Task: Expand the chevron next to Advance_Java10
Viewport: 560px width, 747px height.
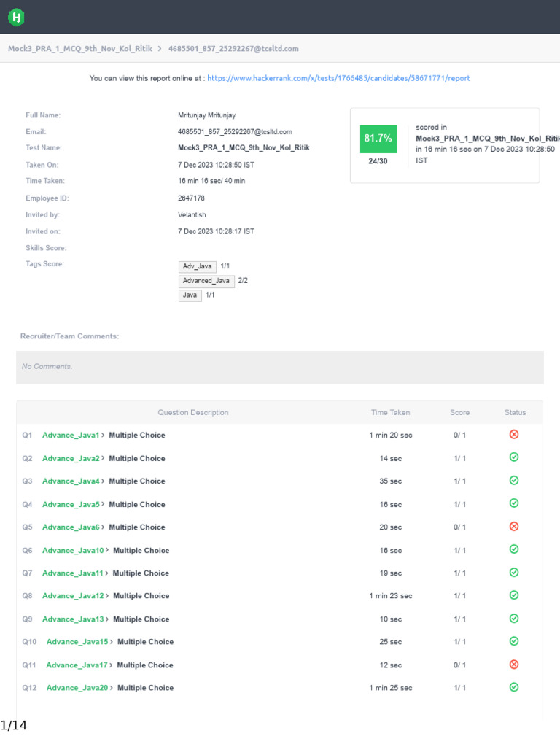Action: [x=107, y=550]
